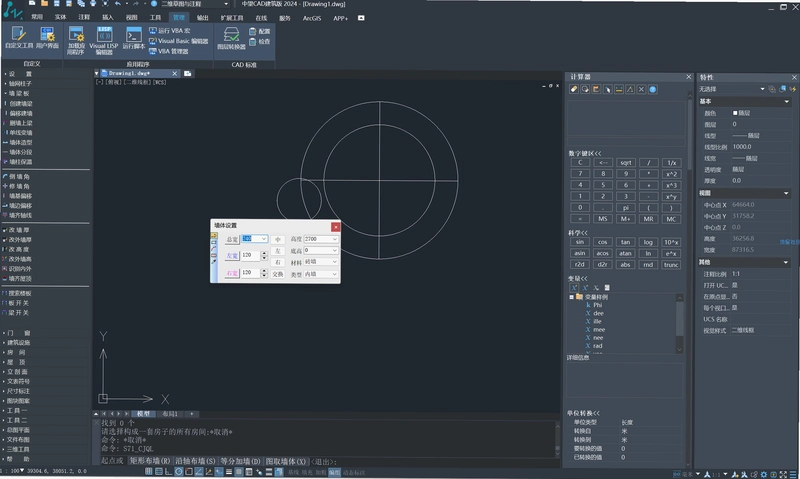Select 矩形布墙(R) option in the command line

[149, 461]
